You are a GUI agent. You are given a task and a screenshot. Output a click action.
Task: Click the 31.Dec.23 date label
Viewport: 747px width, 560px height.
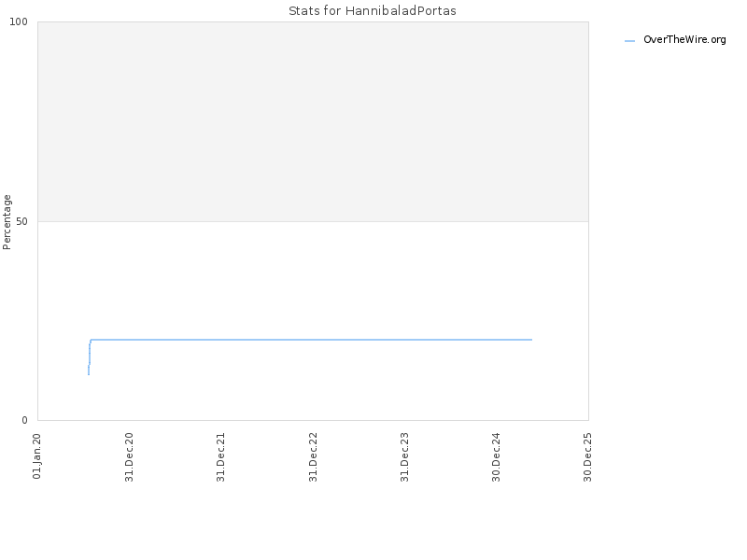click(x=404, y=457)
